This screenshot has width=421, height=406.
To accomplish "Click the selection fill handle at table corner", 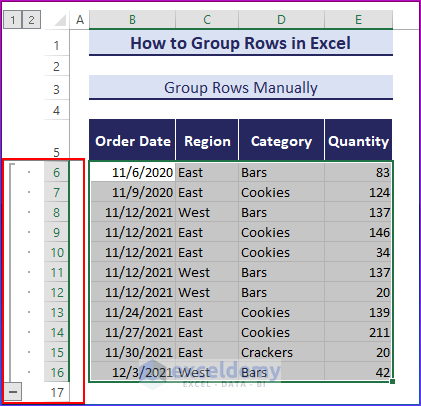I will tap(393, 381).
